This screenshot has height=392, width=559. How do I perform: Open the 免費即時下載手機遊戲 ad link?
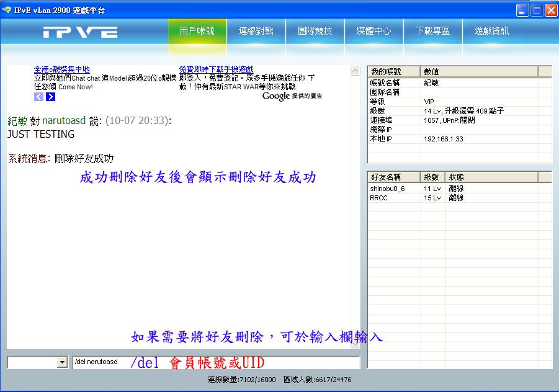click(216, 69)
